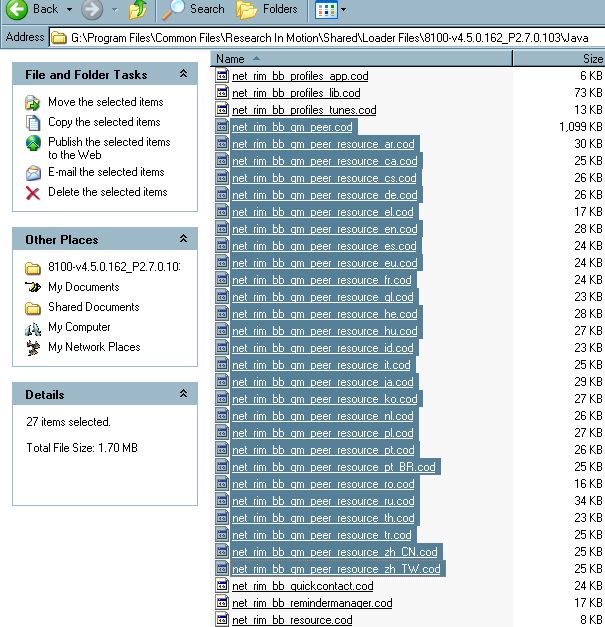
Task: Click the file icon of net_rim_bb_qm_peer_resource_ko.cod
Action: (222, 398)
